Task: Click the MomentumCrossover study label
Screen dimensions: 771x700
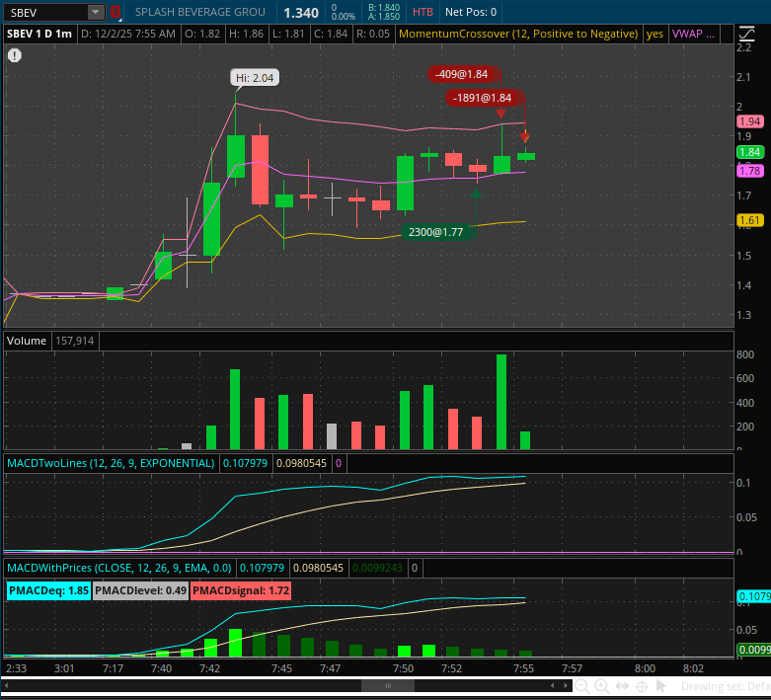Action: click(518, 34)
